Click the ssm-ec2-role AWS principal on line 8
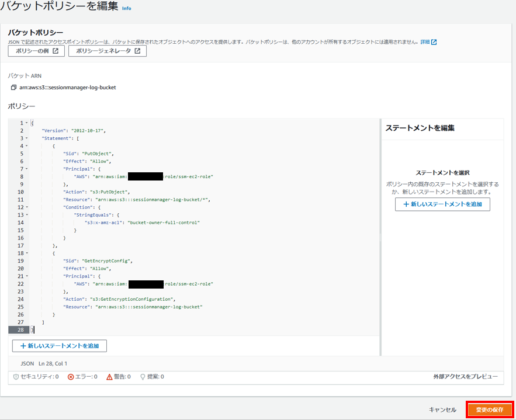 tap(144, 176)
